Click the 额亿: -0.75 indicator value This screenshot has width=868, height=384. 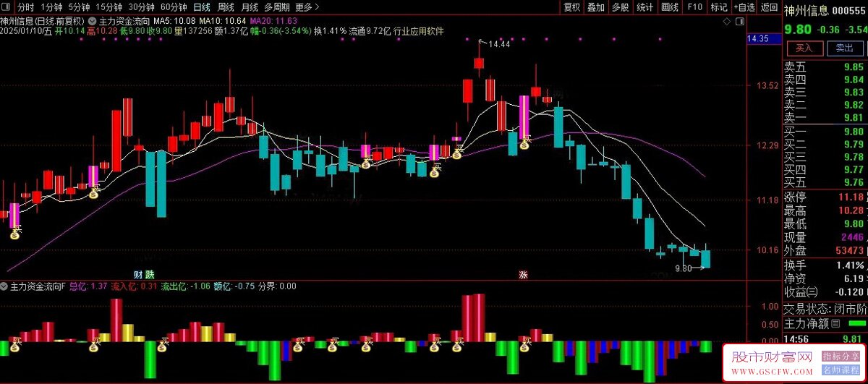pos(234,286)
